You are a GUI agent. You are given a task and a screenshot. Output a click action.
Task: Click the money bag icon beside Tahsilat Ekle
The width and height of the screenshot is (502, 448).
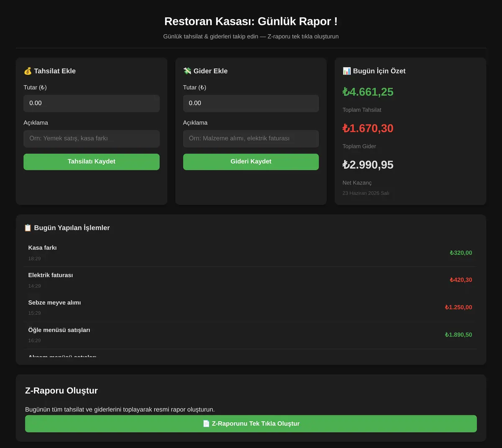point(28,71)
